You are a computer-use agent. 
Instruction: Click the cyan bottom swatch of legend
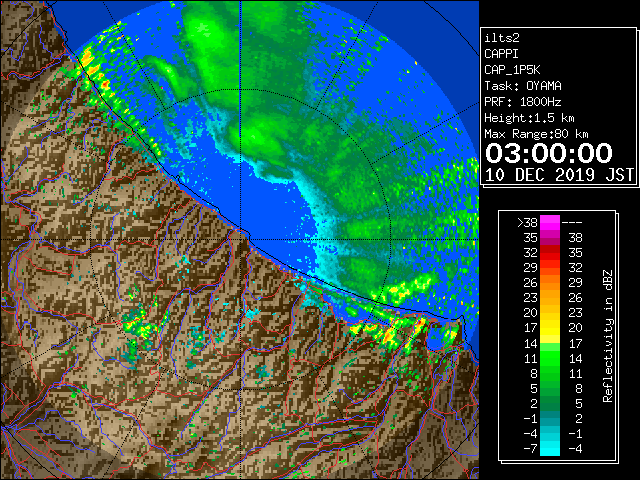550,448
